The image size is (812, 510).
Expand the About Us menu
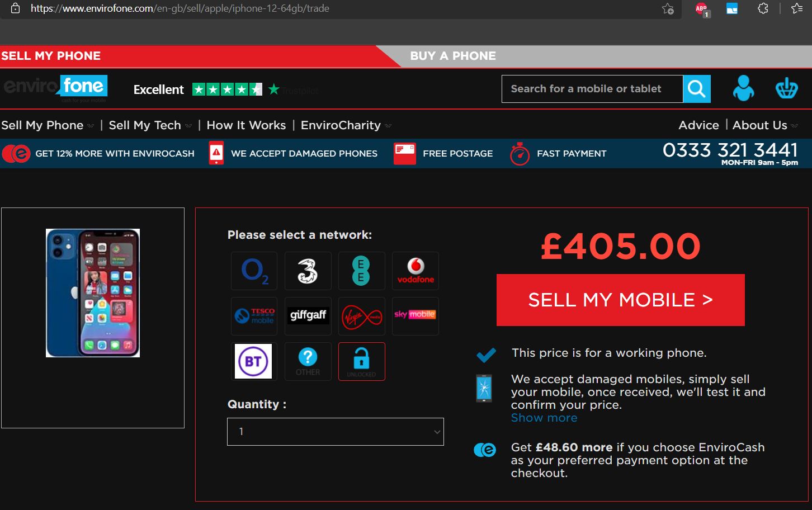765,125
